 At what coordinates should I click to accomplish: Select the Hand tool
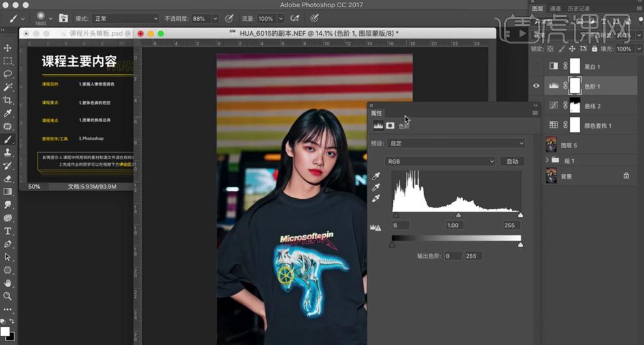click(7, 283)
